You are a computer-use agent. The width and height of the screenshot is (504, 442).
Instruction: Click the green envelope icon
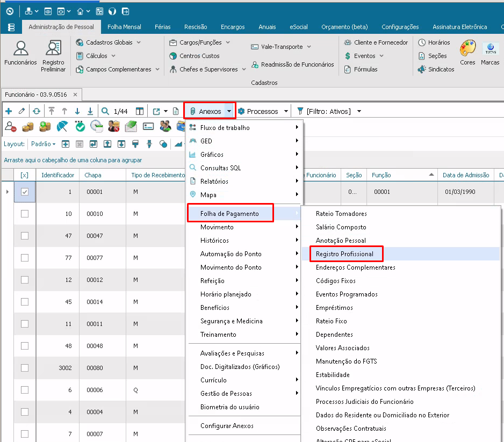[131, 127]
